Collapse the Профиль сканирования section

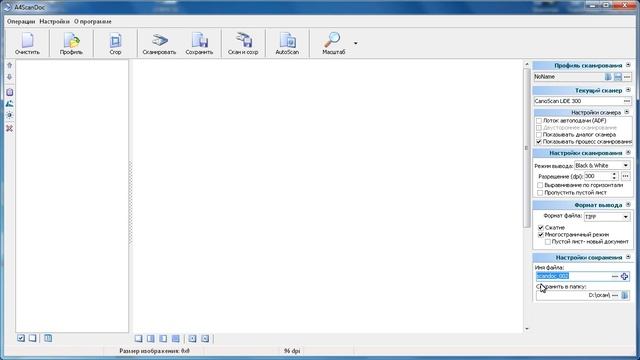click(x=628, y=65)
